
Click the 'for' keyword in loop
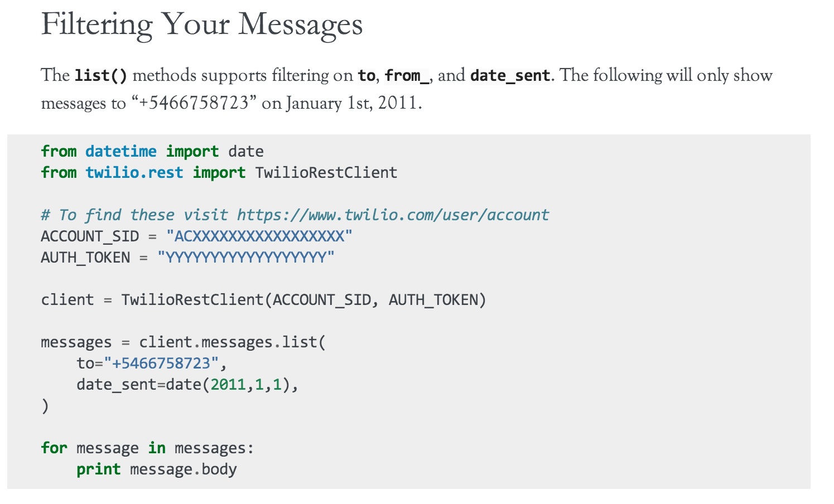click(54, 448)
